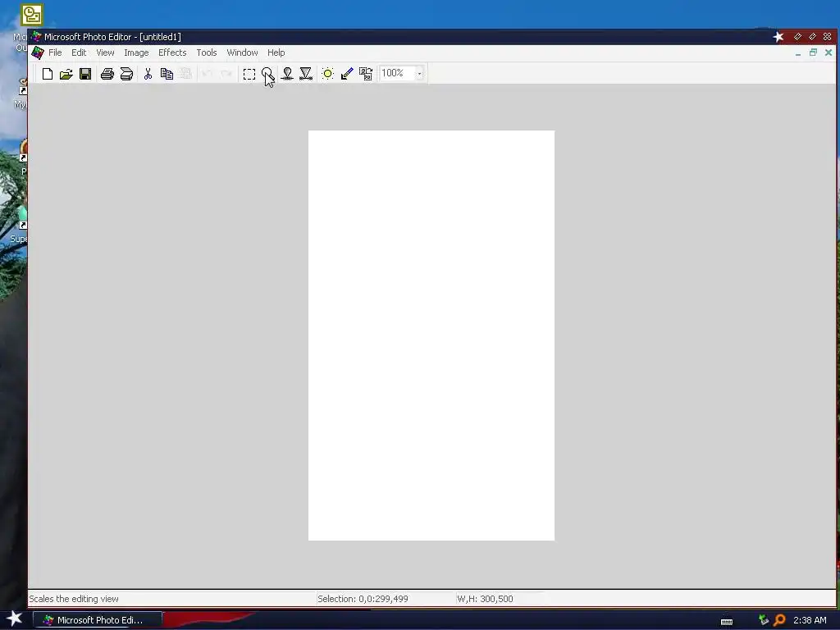This screenshot has width=840, height=630.
Task: Restore down the untitled1 document window
Action: click(813, 52)
